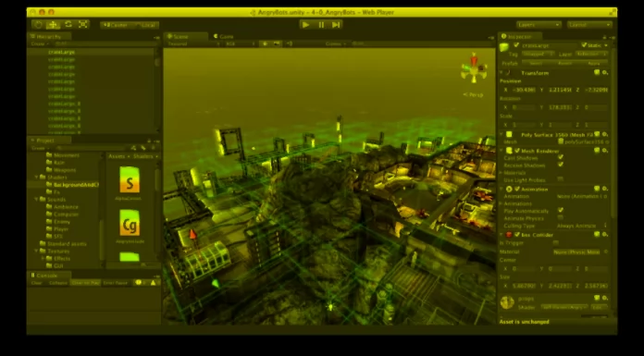Select the AngryInclude Cg asset thumbnail
Screen dimensions: 644x356
coord(130,223)
